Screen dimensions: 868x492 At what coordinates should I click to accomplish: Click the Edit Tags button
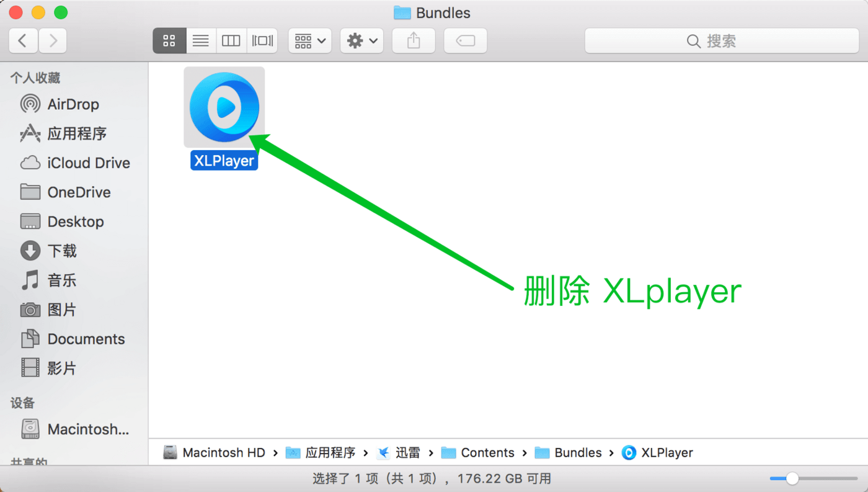coord(466,41)
